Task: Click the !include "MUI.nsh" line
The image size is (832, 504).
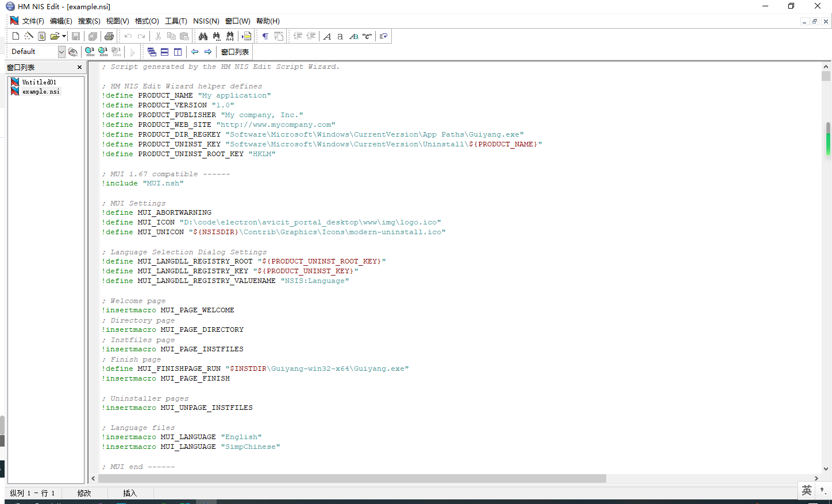Action: [x=142, y=183]
